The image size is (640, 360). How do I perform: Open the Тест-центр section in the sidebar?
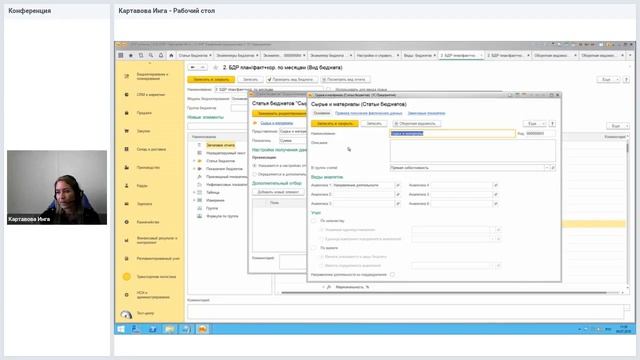145,313
